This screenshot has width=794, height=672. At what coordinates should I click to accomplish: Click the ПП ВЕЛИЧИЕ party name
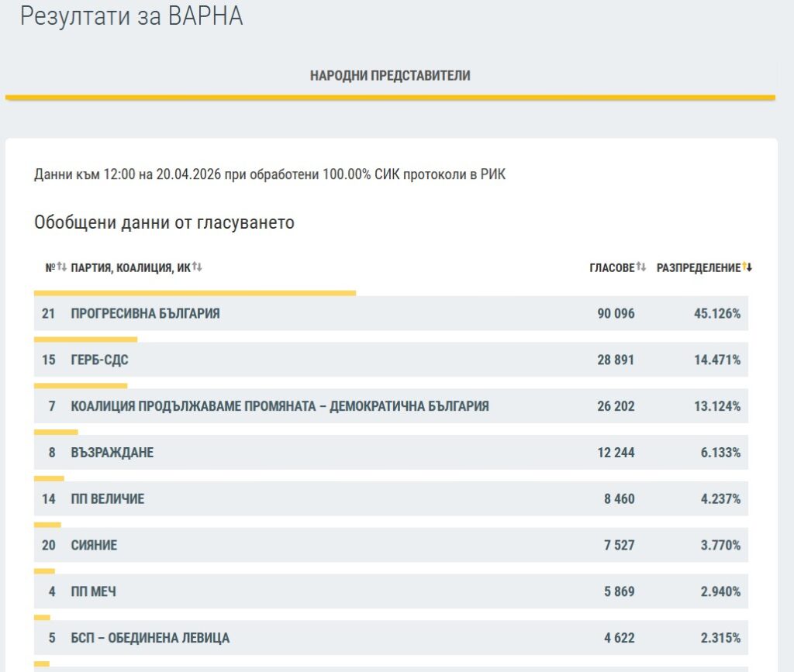click(x=107, y=499)
